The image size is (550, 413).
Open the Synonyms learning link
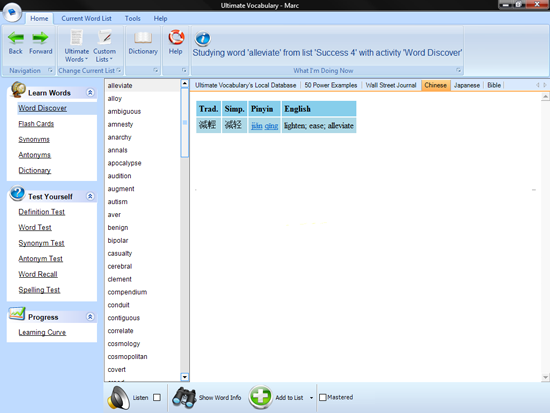(34, 139)
